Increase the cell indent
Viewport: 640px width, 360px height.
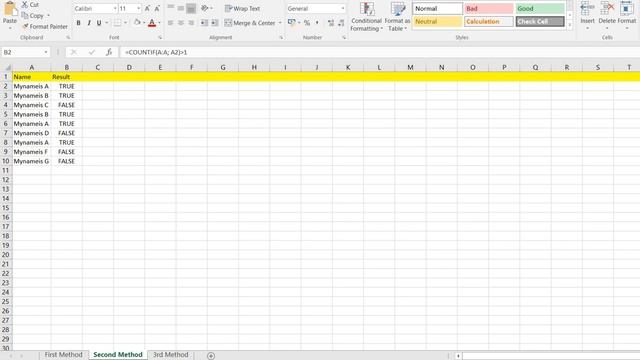pyautogui.click(x=215, y=23)
